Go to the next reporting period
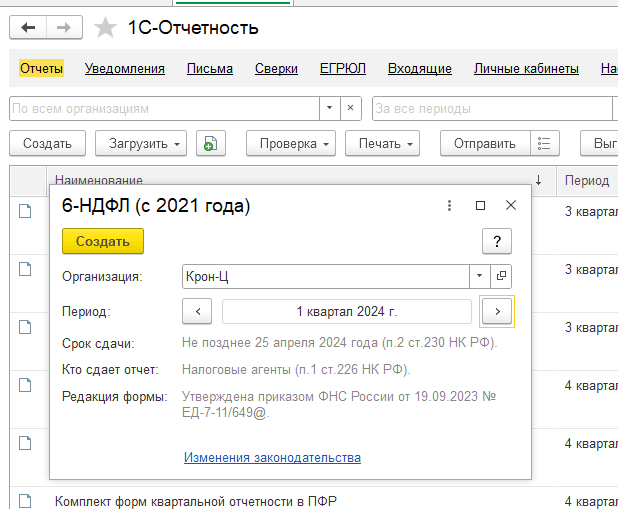Screen dimensions: 618x509 coord(497,312)
